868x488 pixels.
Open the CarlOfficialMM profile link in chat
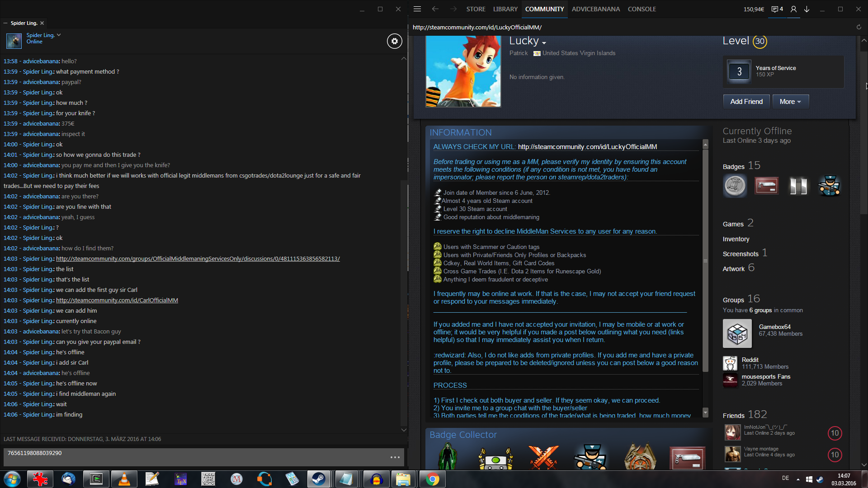(117, 300)
